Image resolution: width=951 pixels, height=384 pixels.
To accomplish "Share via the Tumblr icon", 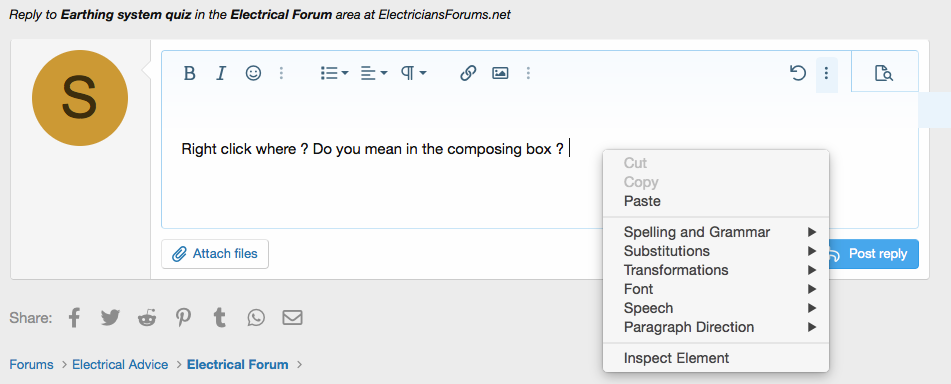I will [x=220, y=317].
